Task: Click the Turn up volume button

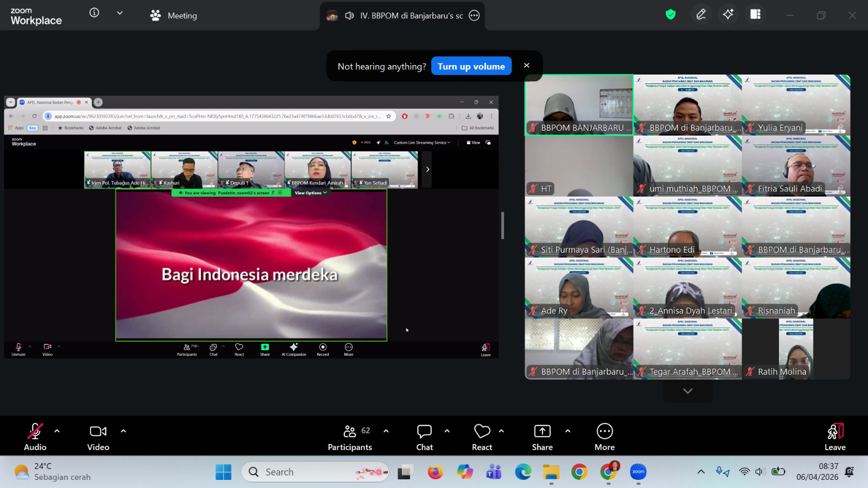Action: coord(471,66)
